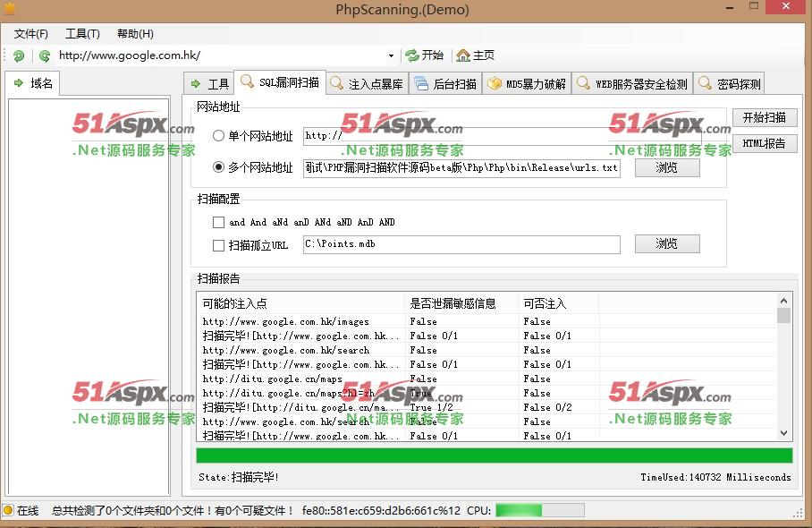The height and width of the screenshot is (528, 812).
Task: Expand the address bar URL dropdown
Action: click(391, 55)
